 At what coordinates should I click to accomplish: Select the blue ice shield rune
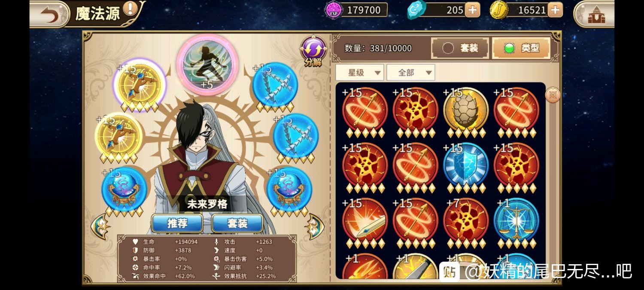point(466,165)
